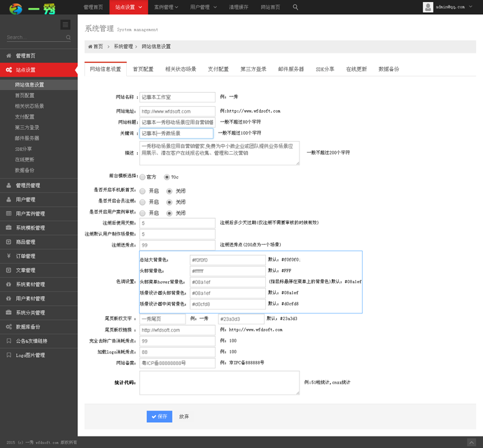Click the 网站备案 input field
The width and height of the screenshot is (483, 448).
pos(178,363)
